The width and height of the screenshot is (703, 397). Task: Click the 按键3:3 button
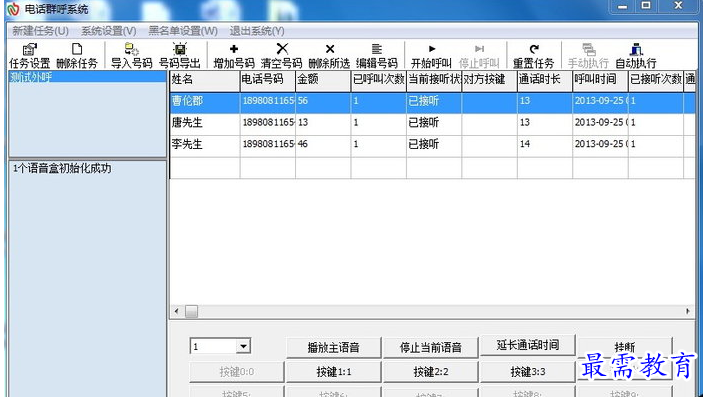(x=528, y=372)
